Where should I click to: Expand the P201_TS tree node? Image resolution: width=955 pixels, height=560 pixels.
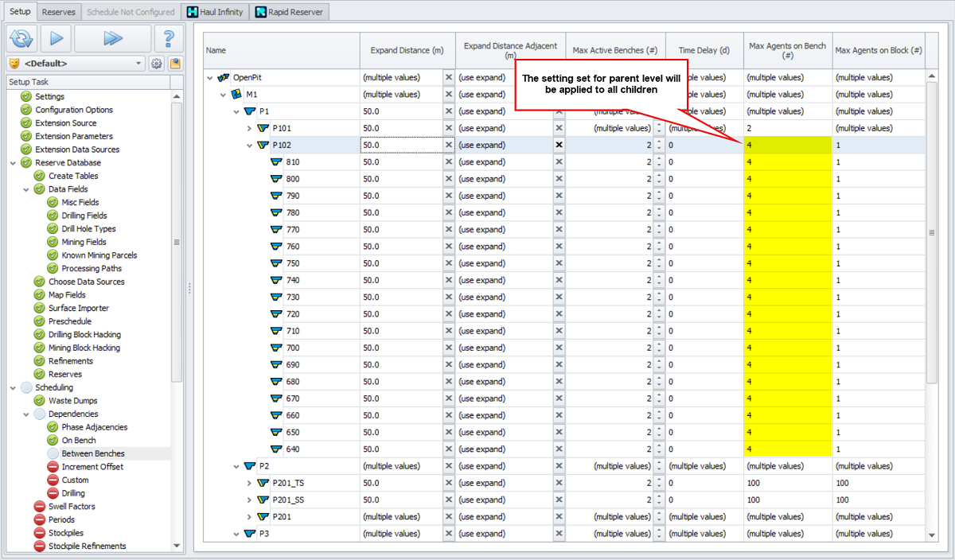point(249,483)
